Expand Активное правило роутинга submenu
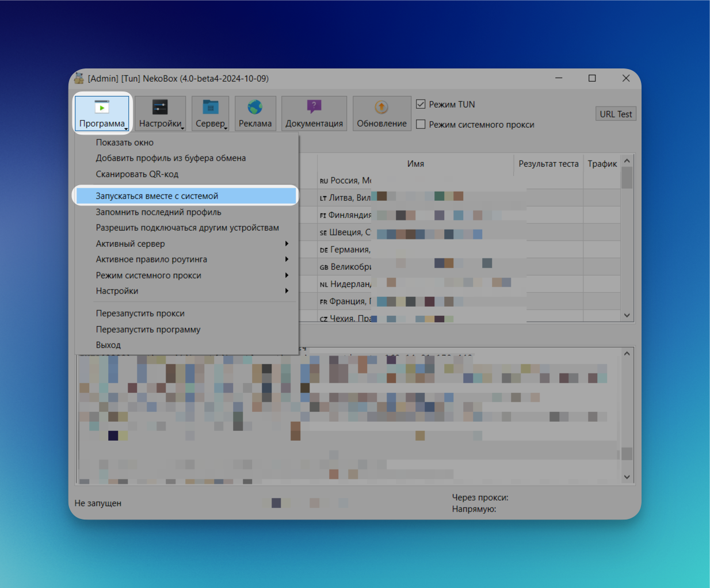The height and width of the screenshot is (588, 710). 186,259
